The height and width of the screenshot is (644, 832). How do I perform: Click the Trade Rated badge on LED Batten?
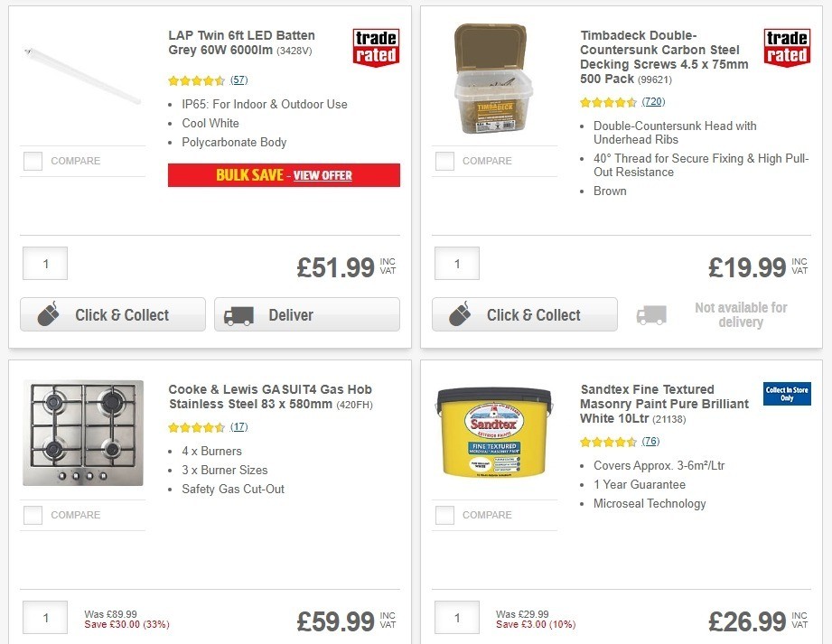tap(375, 47)
